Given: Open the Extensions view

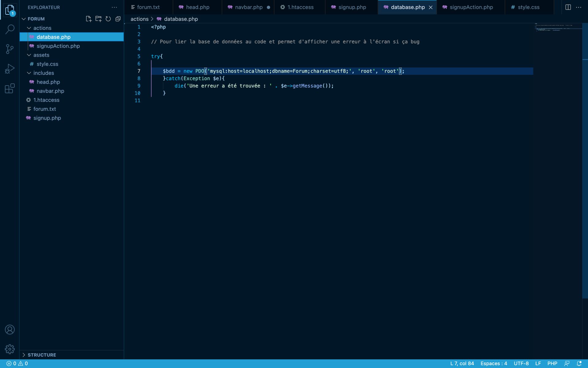Looking at the screenshot, I should [x=10, y=89].
